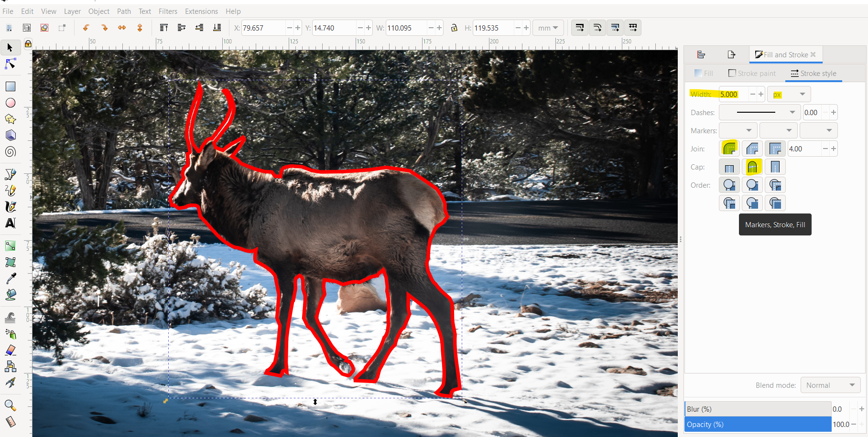Lower selection to bottom
The image size is (868, 437).
217,28
